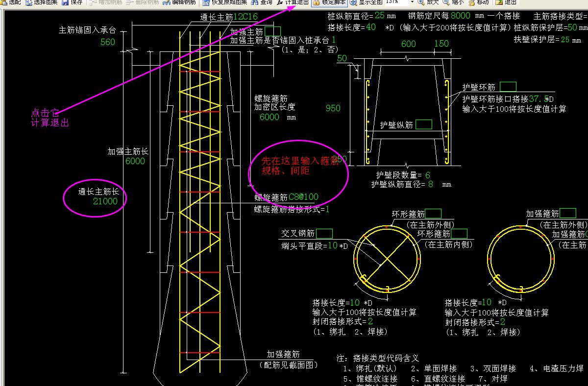Select 桩纵筋直径 value 25
Image resolution: width=588 pixels, height=386 pixels.
click(380, 16)
